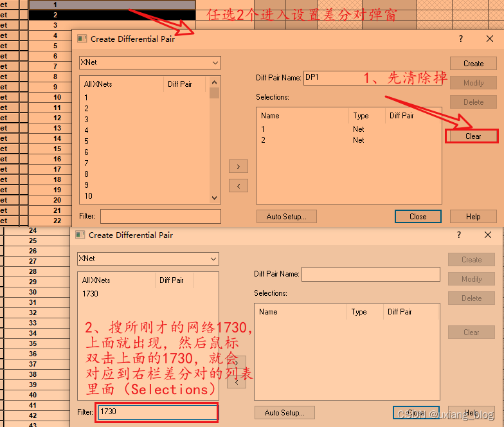
Task: Click help question mark of upper dialog
Action: (460, 39)
